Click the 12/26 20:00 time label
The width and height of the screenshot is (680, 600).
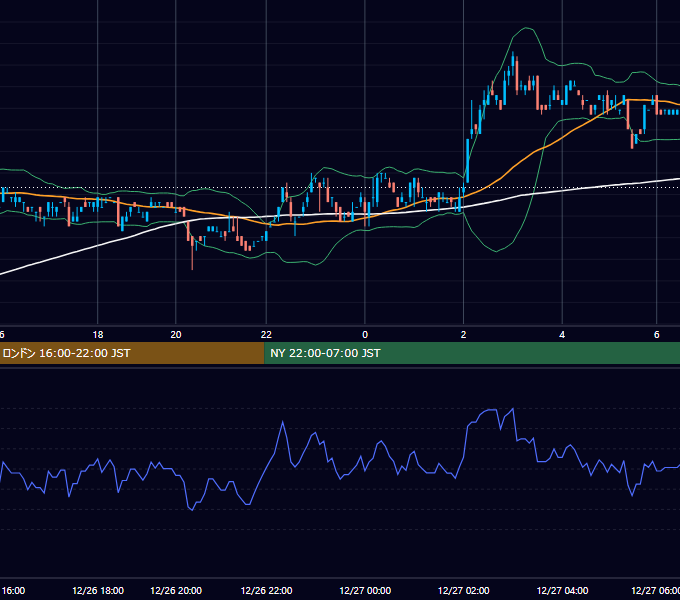[x=176, y=590]
